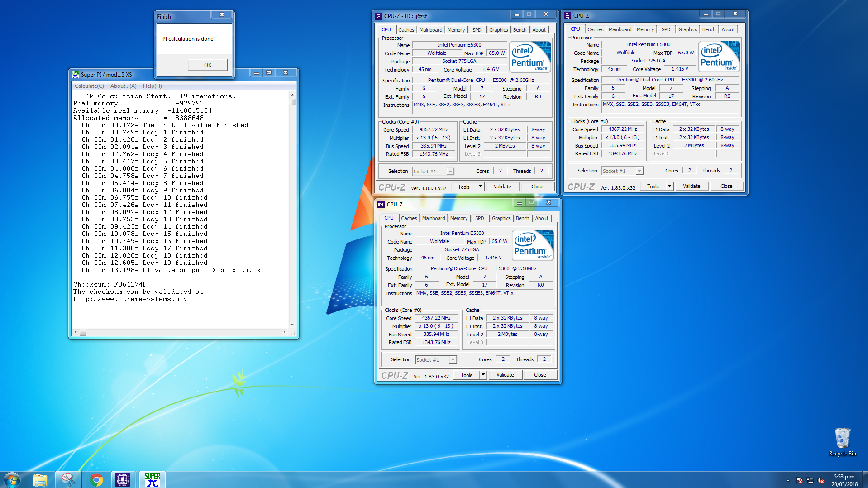Click the muted volume tray icon
Screen dimensions: 868x488
(x=821, y=480)
